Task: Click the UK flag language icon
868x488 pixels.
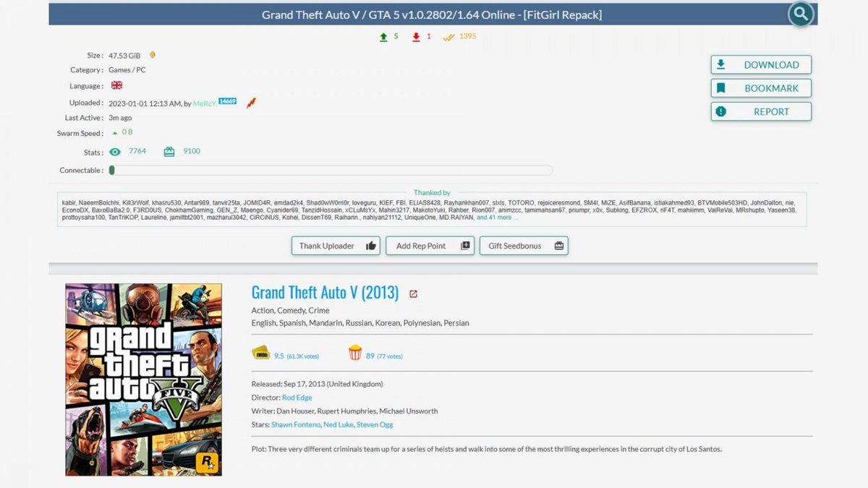Action: [116, 85]
